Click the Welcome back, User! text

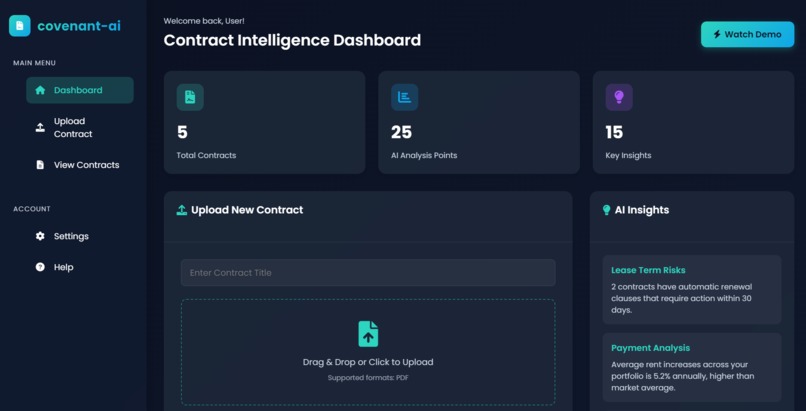click(x=204, y=21)
